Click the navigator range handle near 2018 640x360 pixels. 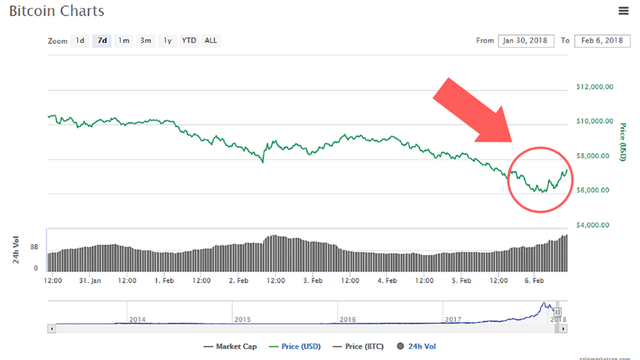(558, 312)
